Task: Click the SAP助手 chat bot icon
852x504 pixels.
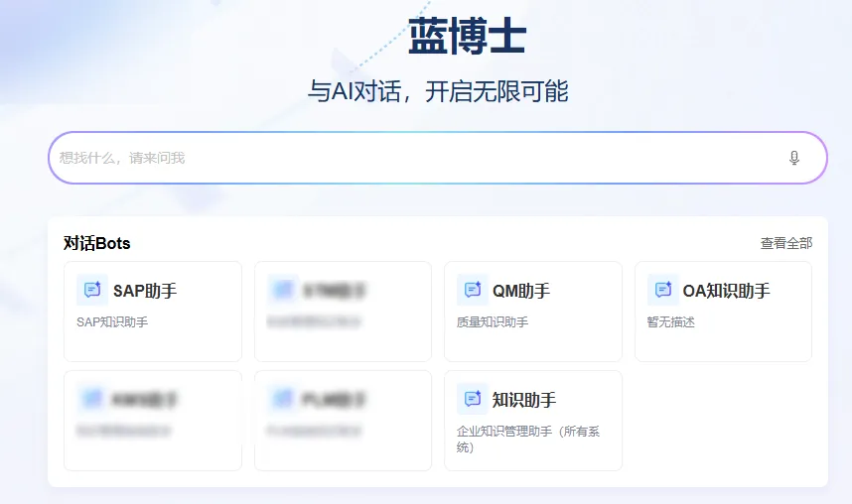Action: tap(92, 291)
